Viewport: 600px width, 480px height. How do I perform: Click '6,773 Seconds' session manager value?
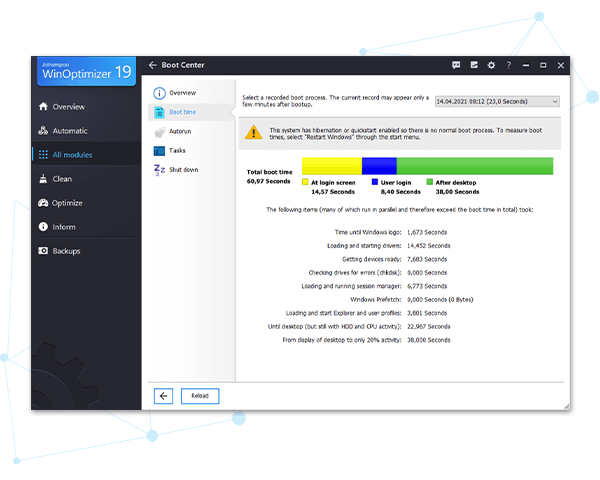tap(427, 286)
